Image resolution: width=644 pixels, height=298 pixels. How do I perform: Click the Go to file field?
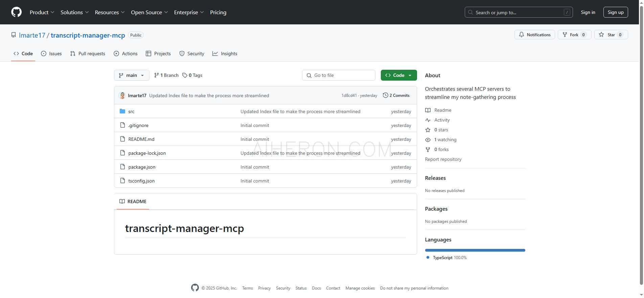point(339,75)
